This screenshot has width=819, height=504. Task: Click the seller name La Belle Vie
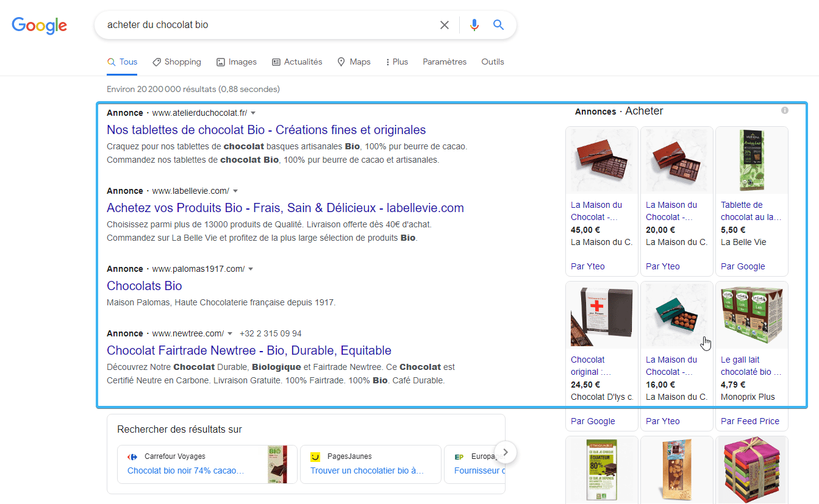pos(743,242)
